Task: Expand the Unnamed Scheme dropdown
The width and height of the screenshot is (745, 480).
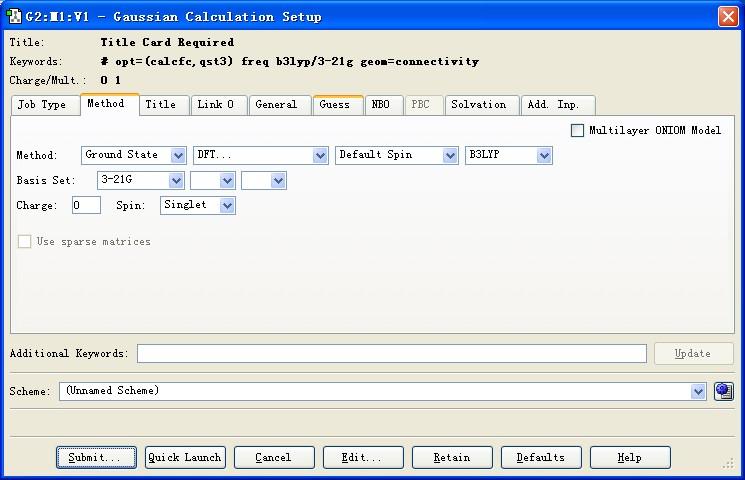Action: point(382,392)
